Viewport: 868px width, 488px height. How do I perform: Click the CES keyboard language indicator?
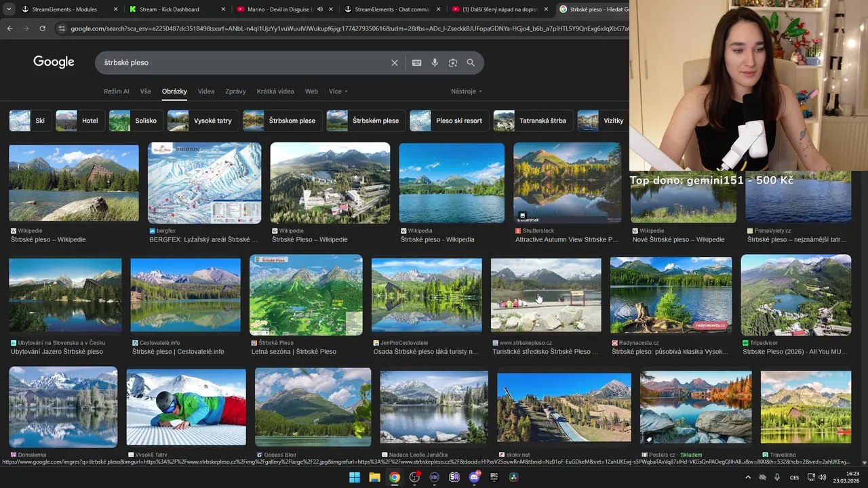(794, 477)
